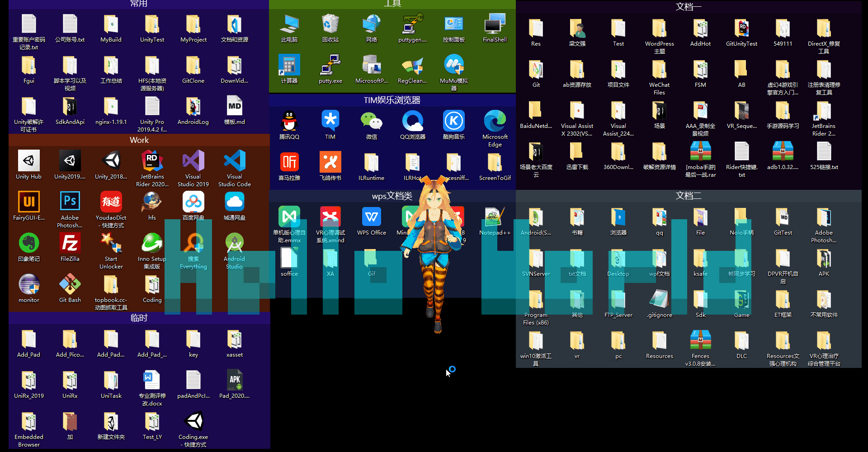This screenshot has height=452, width=868.
Task: Open Microsoft Edge shortcut
Action: [x=495, y=129]
